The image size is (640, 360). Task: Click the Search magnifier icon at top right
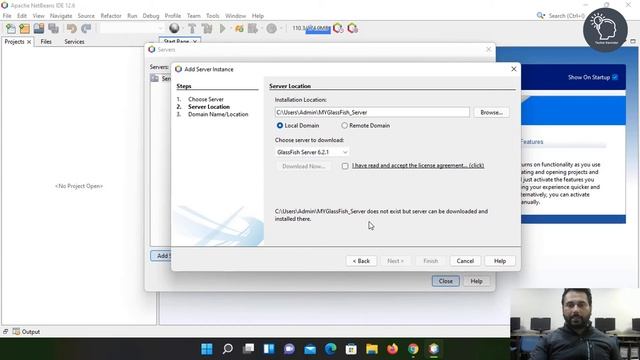tap(540, 16)
